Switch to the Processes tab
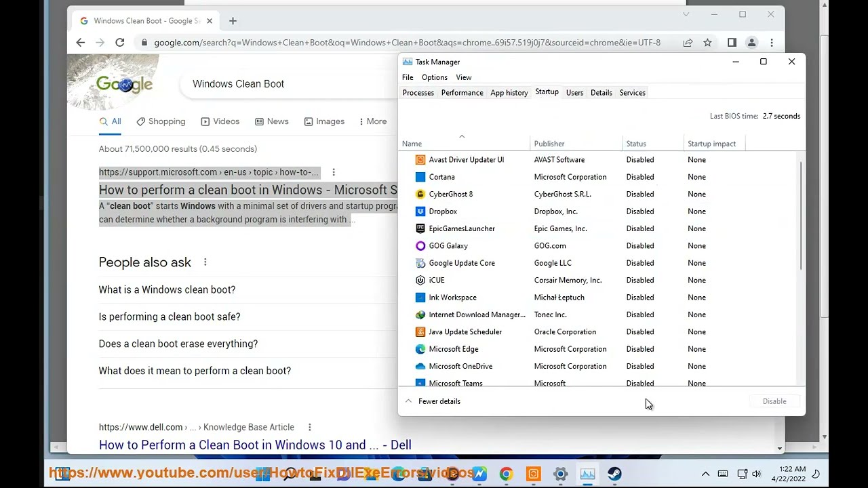 point(418,93)
